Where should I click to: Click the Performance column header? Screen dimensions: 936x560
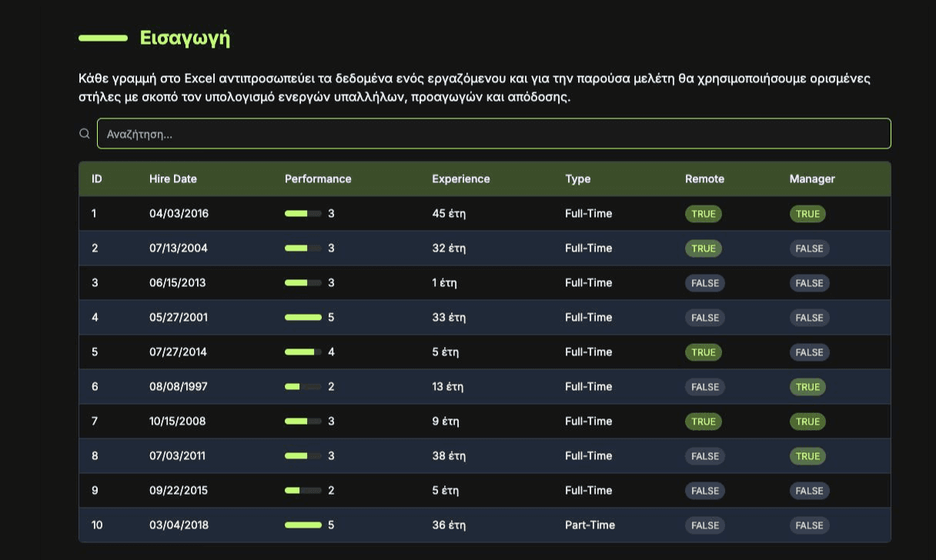[318, 178]
